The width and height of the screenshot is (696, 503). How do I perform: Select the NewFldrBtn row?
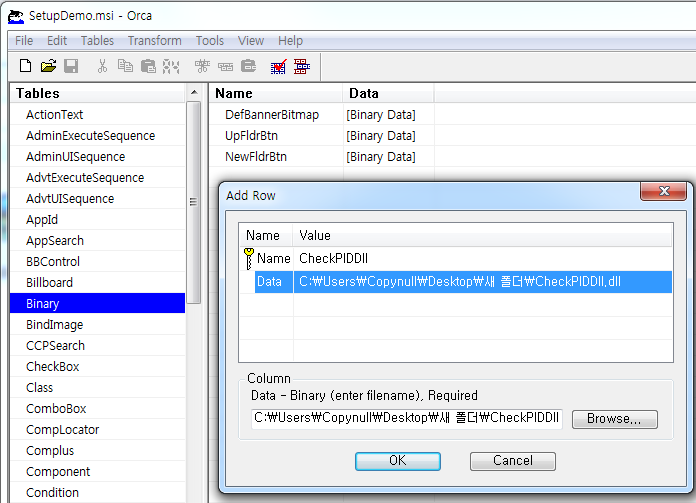[x=256, y=157]
